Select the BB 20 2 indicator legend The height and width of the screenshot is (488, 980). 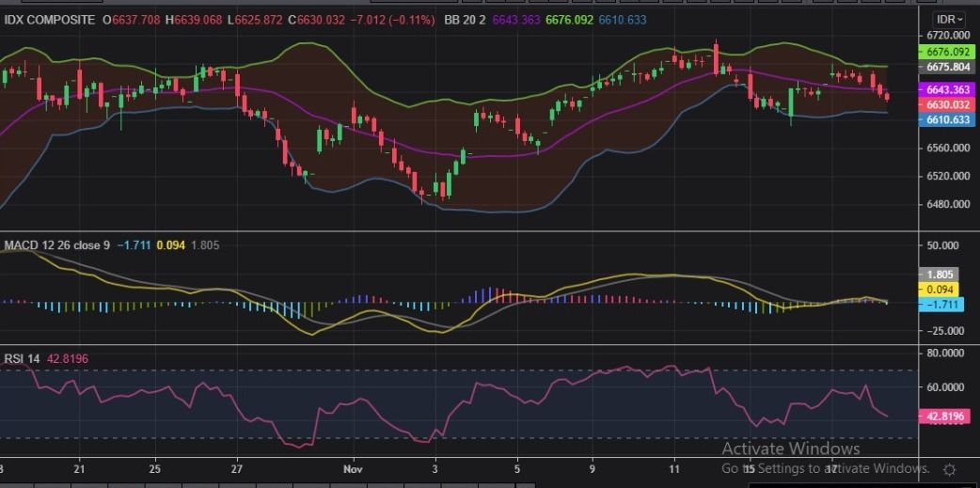click(465, 20)
